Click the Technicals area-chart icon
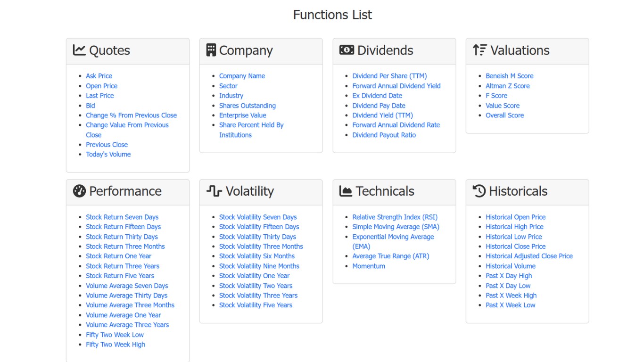Viewport: 644px width, 362px height. click(346, 191)
